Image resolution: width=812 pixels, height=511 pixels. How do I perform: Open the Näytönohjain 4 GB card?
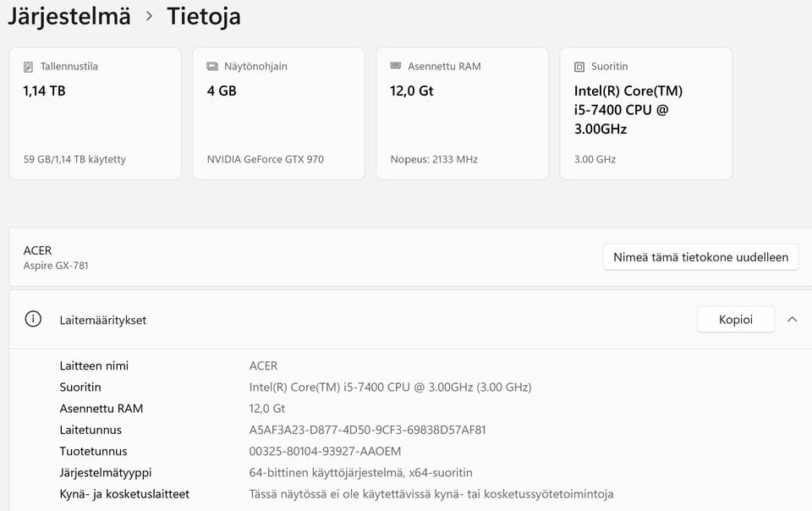[278, 114]
